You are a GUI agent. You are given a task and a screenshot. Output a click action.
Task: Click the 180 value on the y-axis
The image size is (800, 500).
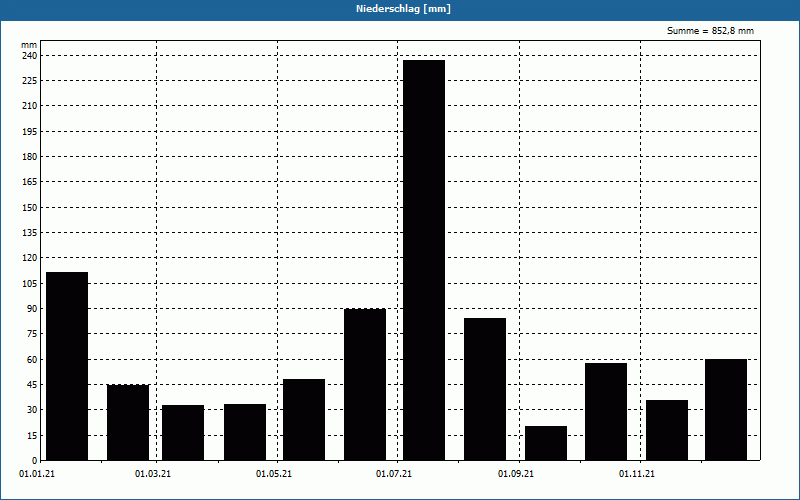point(30,157)
